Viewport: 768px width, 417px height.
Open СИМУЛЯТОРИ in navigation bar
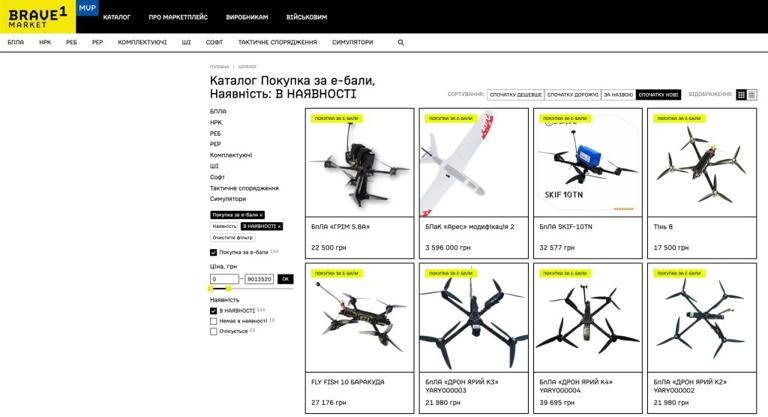353,43
